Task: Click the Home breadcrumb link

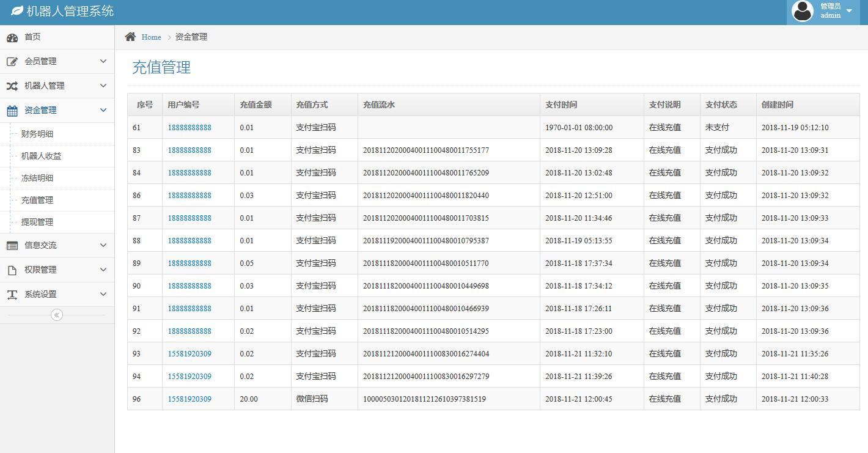Action: click(x=151, y=37)
